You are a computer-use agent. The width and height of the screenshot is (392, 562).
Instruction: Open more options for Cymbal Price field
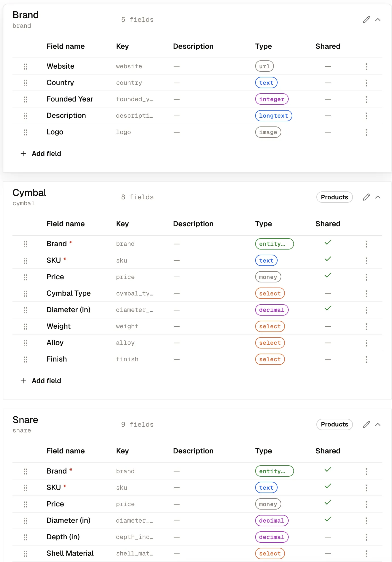click(x=367, y=277)
